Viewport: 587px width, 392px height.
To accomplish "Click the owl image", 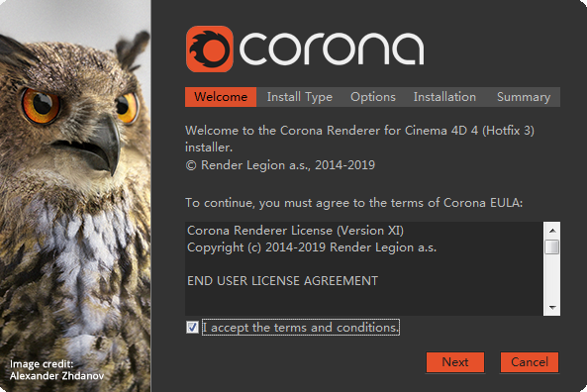I will (x=75, y=196).
